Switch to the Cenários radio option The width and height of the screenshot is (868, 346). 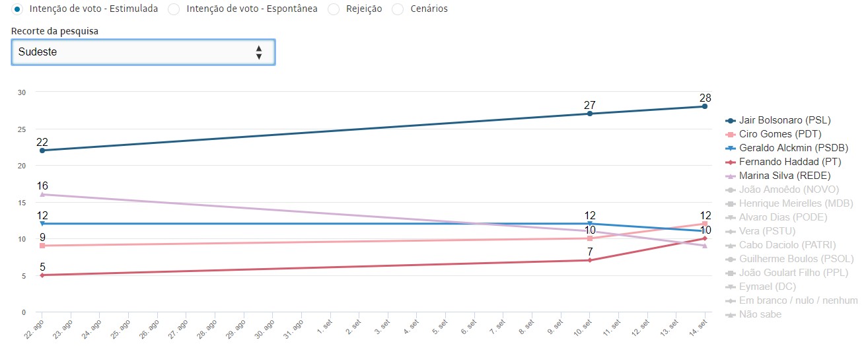[398, 9]
